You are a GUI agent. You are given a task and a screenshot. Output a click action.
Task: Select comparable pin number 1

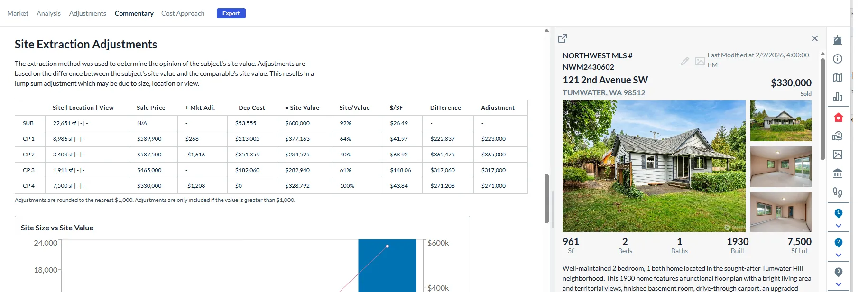[x=839, y=213]
